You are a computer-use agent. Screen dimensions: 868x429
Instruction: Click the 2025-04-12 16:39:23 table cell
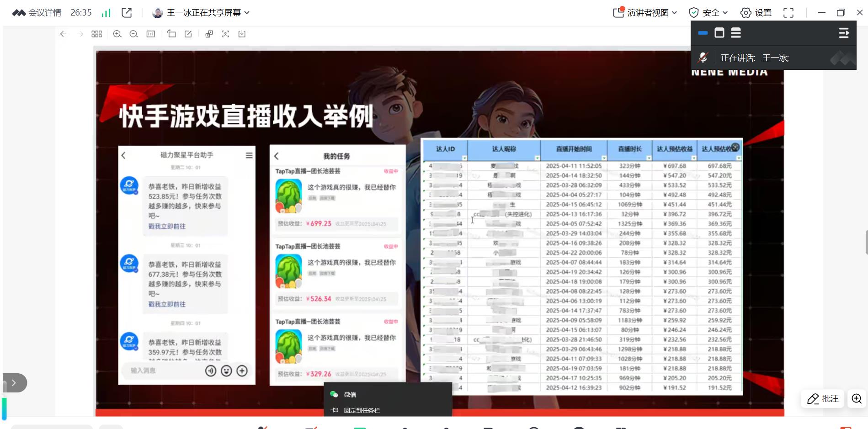574,387
